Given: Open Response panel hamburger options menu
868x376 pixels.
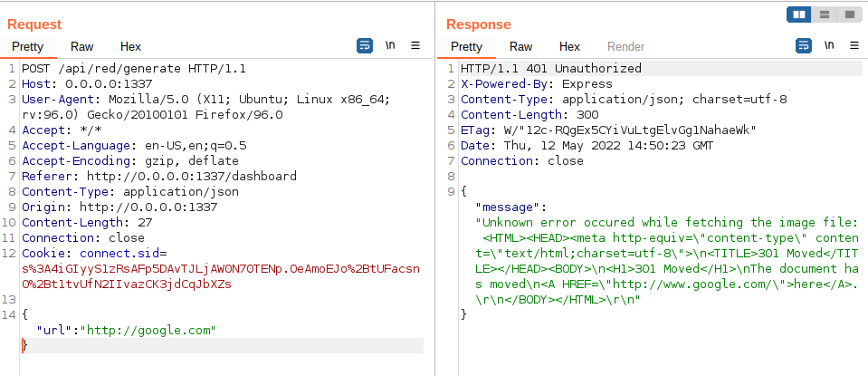Looking at the screenshot, I should (x=854, y=46).
